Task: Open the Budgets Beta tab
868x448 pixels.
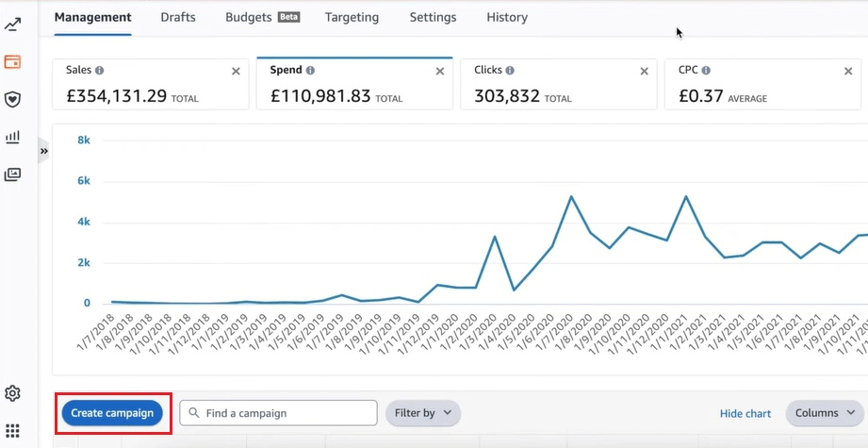Action: click(261, 17)
